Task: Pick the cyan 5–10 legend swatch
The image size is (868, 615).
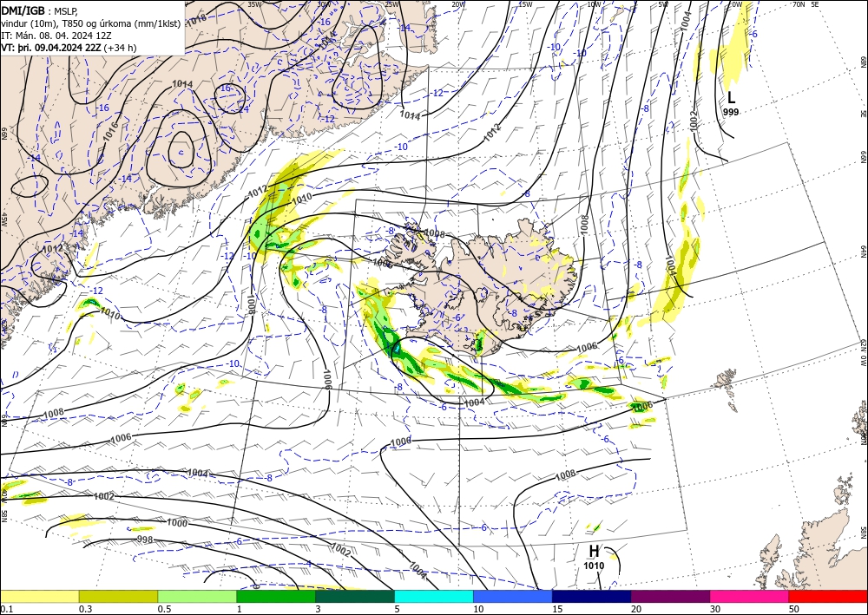Action: (x=434, y=596)
